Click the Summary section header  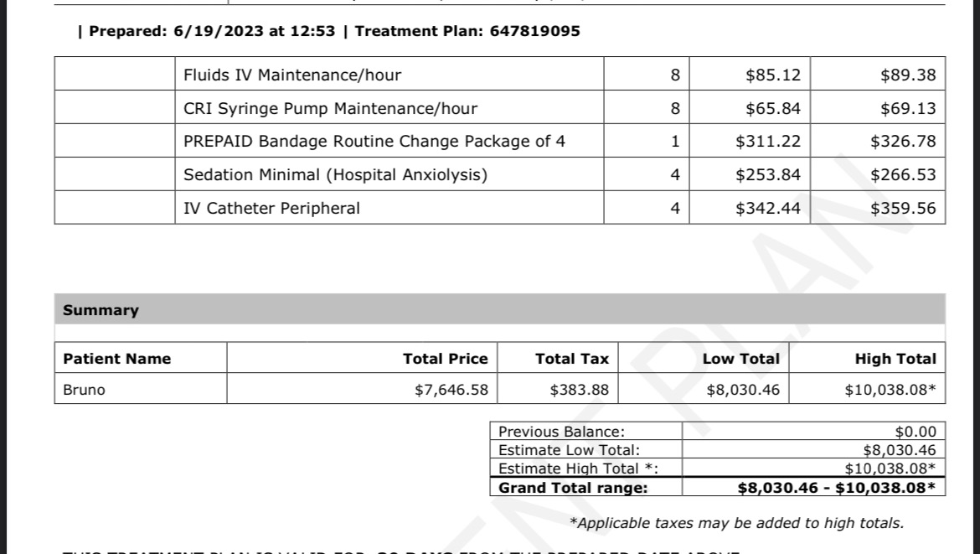pyautogui.click(x=101, y=310)
